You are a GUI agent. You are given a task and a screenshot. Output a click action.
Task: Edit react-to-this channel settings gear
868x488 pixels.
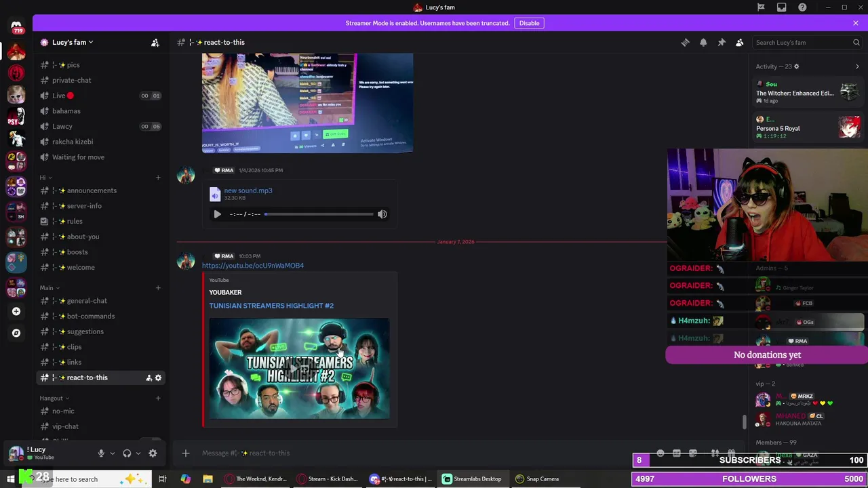click(159, 378)
